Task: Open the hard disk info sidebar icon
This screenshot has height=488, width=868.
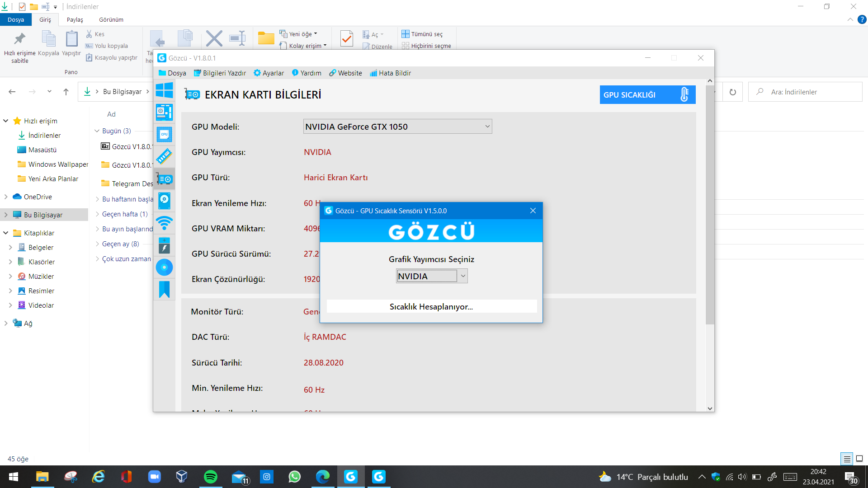Action: (164, 201)
